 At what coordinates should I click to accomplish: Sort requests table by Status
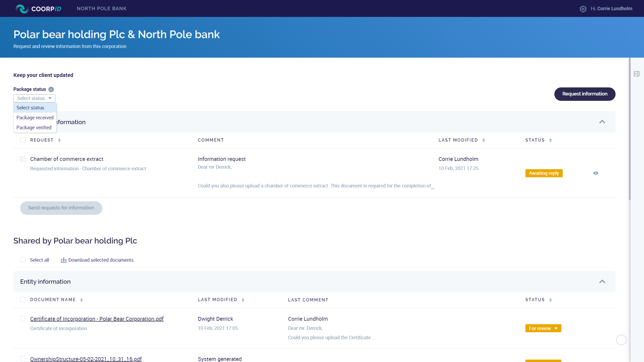550,140
